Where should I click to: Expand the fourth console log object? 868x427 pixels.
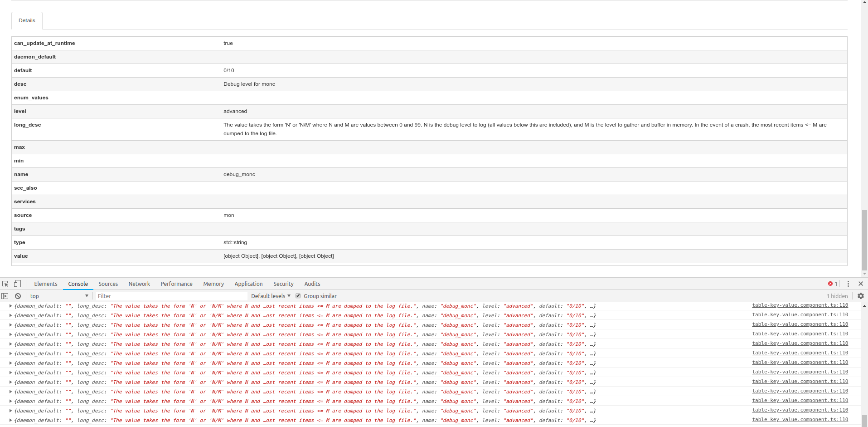[x=10, y=334]
